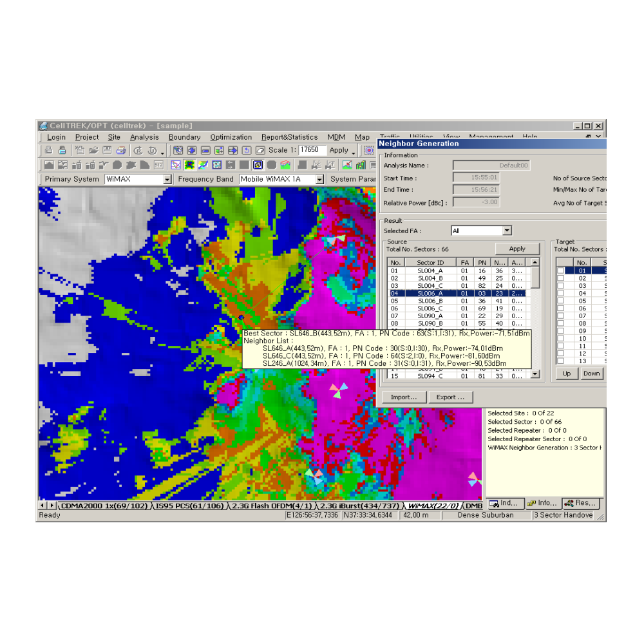Check the box for Target row 01
This screenshot has width=644, height=644.
[561, 270]
